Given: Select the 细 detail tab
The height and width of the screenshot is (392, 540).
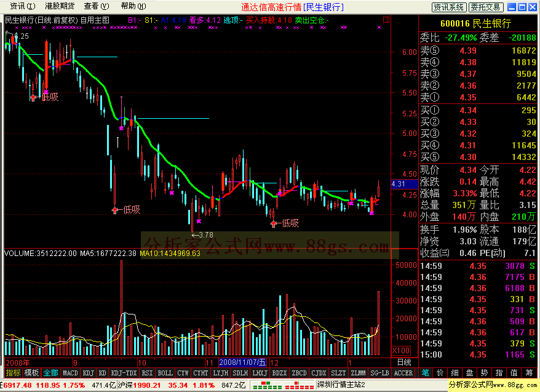Looking at the screenshot, I should pos(455,373).
